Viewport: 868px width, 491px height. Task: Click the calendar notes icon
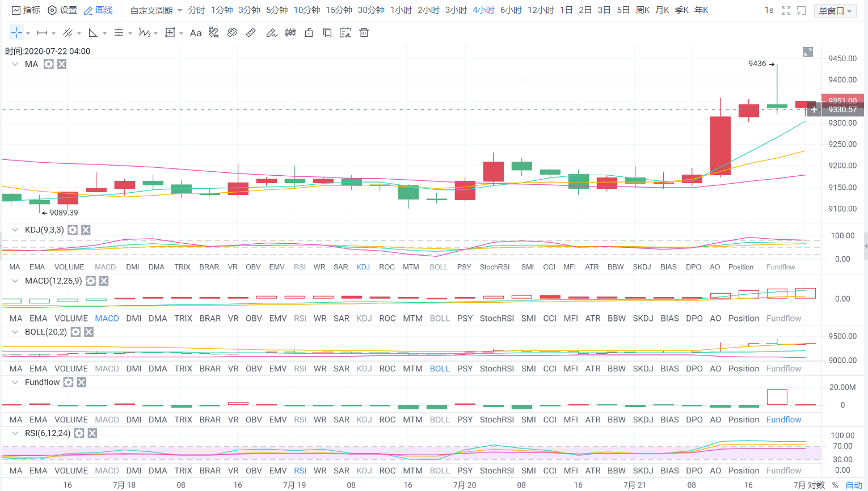pos(345,33)
